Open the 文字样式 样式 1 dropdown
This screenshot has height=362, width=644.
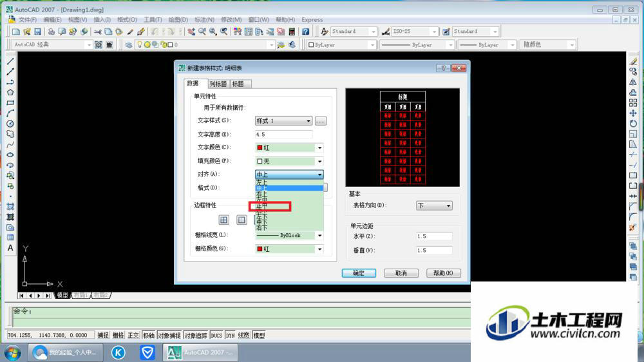(283, 121)
